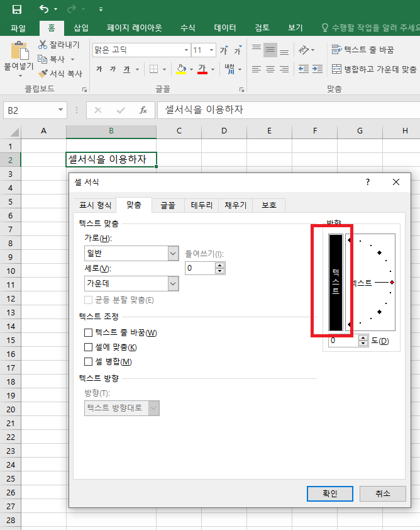Click the Save icon in quick access toolbar
Screen dimensions: 420x530
16,9
